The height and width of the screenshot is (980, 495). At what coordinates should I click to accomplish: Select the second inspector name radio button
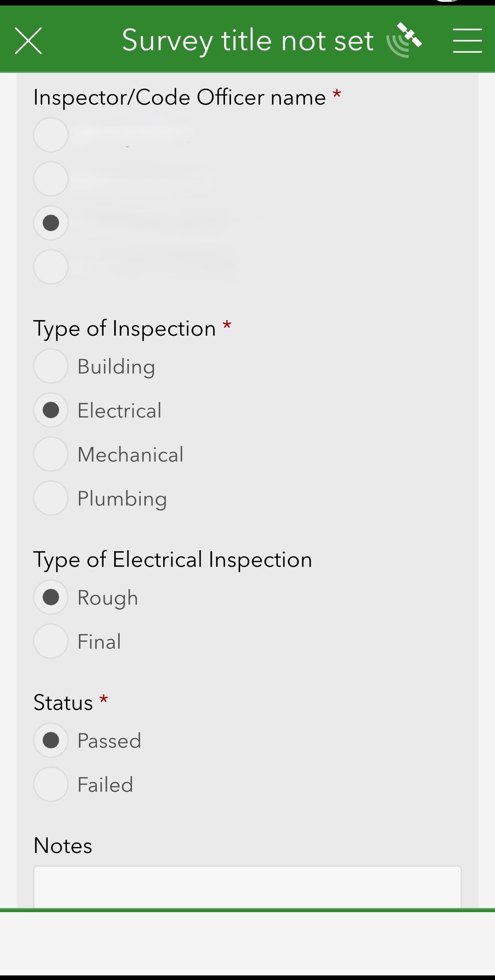(x=51, y=179)
